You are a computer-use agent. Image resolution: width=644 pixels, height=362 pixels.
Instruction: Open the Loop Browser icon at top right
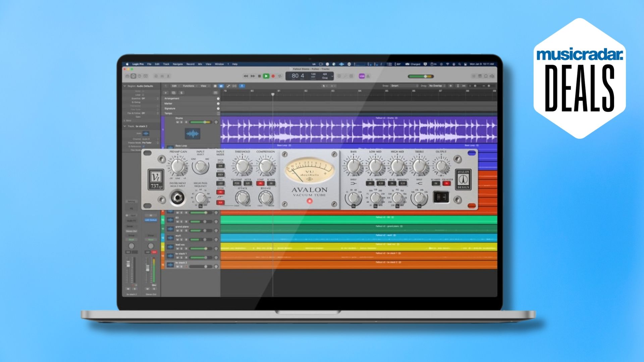point(486,76)
